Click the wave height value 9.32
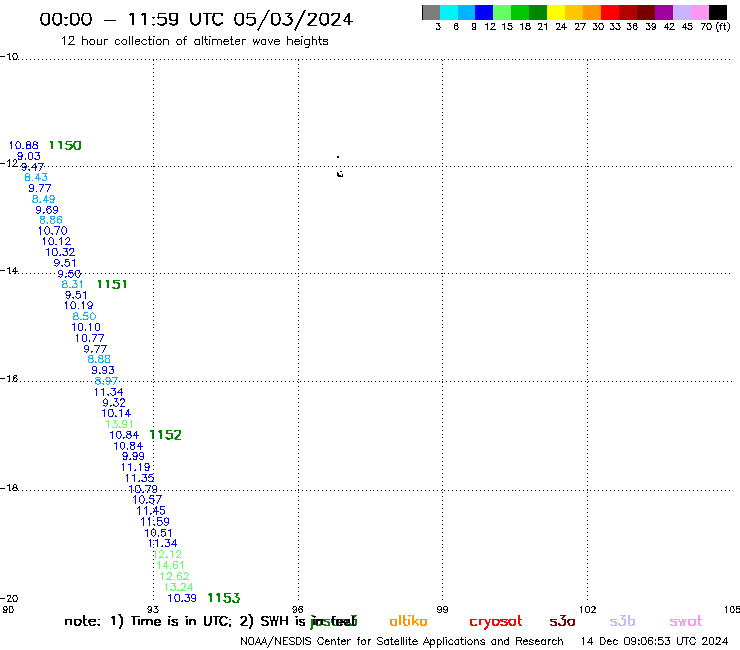 pos(114,403)
